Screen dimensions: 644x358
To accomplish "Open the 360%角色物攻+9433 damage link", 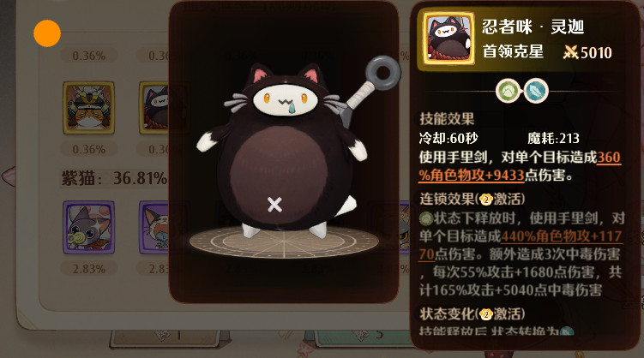I will [x=520, y=166].
